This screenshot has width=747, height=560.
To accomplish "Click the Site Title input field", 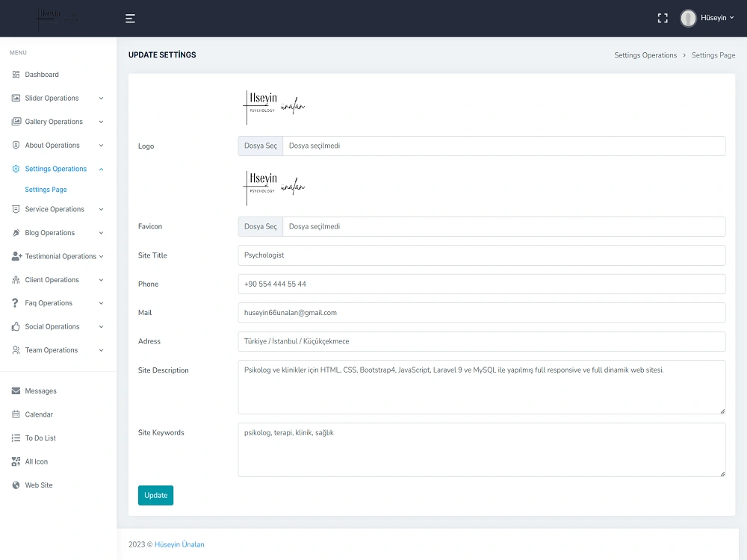I will coord(482,255).
